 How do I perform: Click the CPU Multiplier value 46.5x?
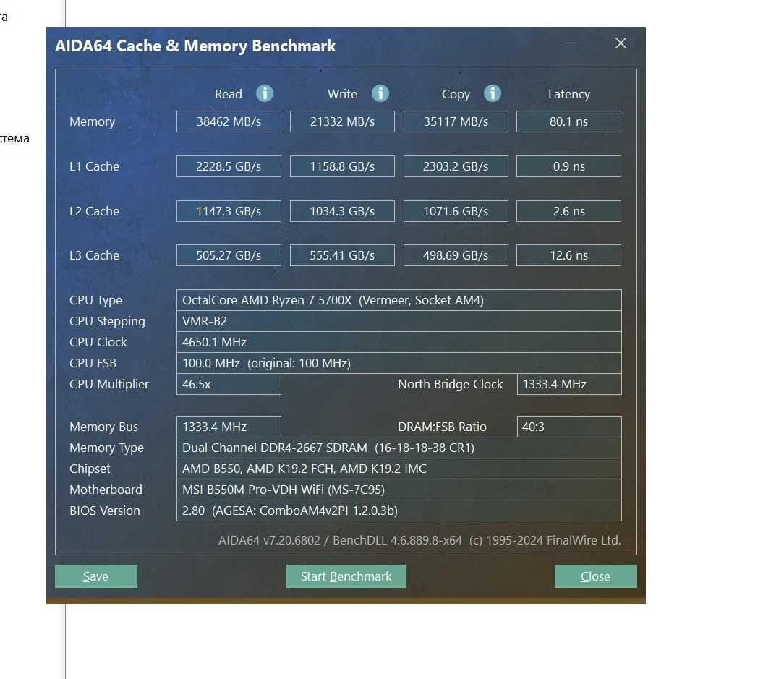tap(229, 384)
